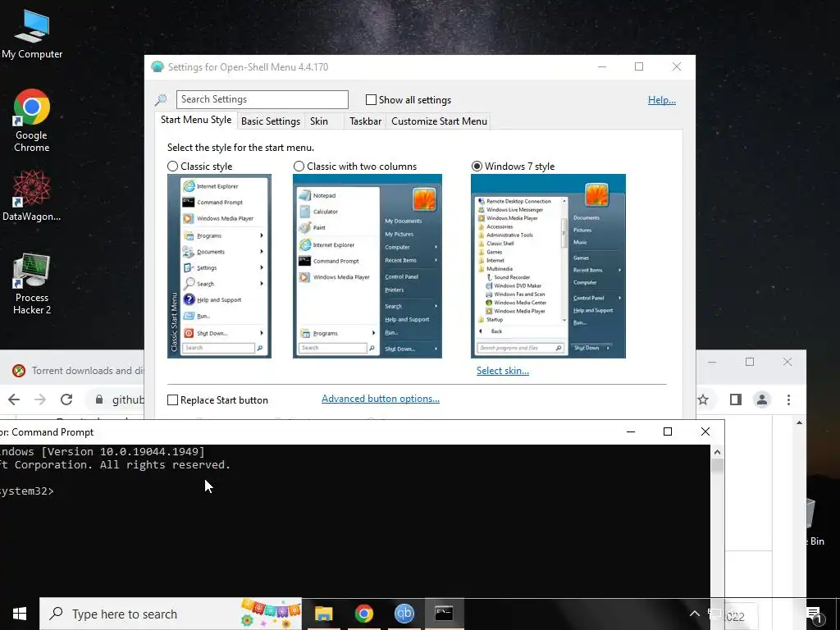Click Classic two columns preview thumbnail
This screenshot has height=630, width=840.
[x=367, y=267]
